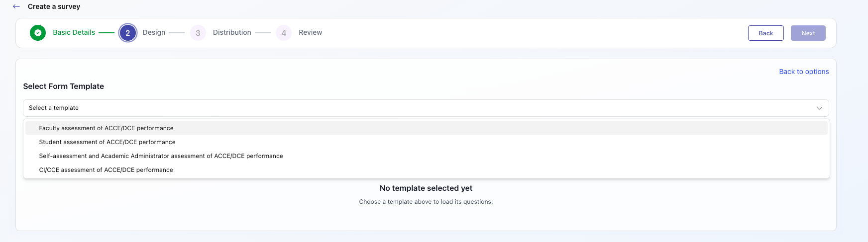The height and width of the screenshot is (242, 868).
Task: Click the step 4 circle icon
Action: [x=284, y=33]
